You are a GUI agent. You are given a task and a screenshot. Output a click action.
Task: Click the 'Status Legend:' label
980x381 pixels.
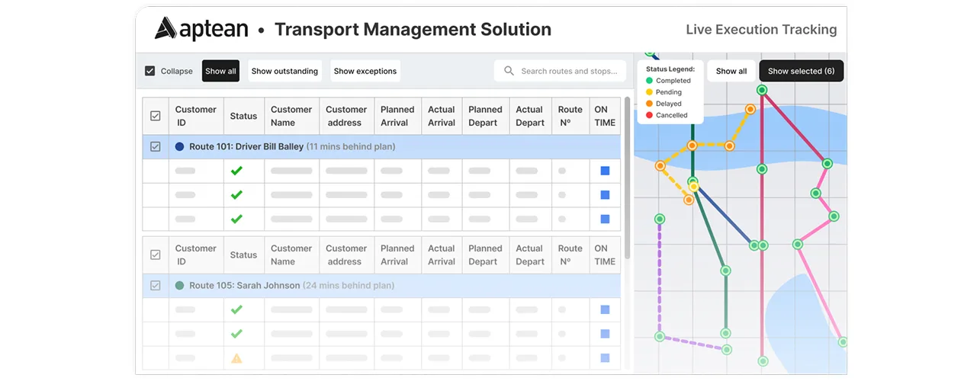(670, 69)
